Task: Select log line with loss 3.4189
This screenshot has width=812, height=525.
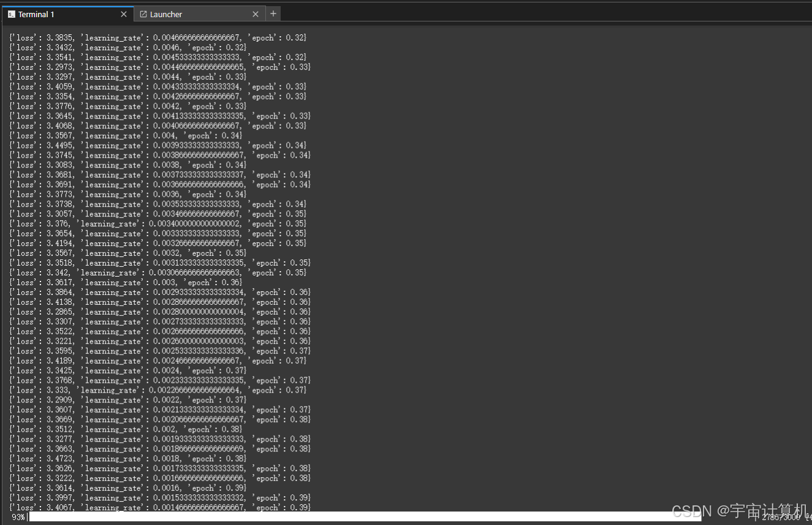Action: point(158,361)
